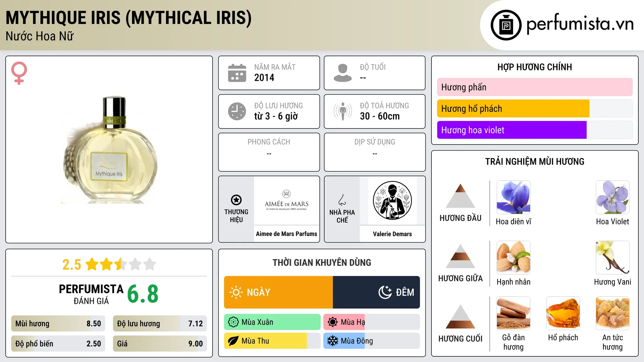Click the 2.5 star rating row
Image resolution: width=644 pixels, height=362 pixels.
pos(109,264)
